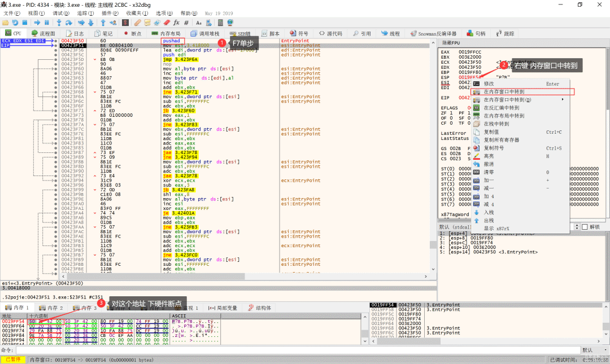The image size is (610, 364).
Task: Select 在内存窗口中转到 in context menu
Action: tap(504, 91)
